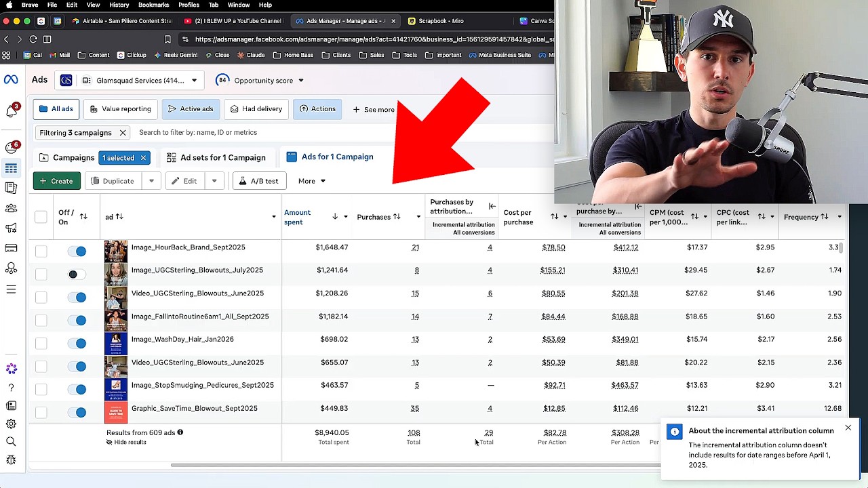Open the All tools hamburger menu icon
The image size is (868, 488).
pos(11,289)
